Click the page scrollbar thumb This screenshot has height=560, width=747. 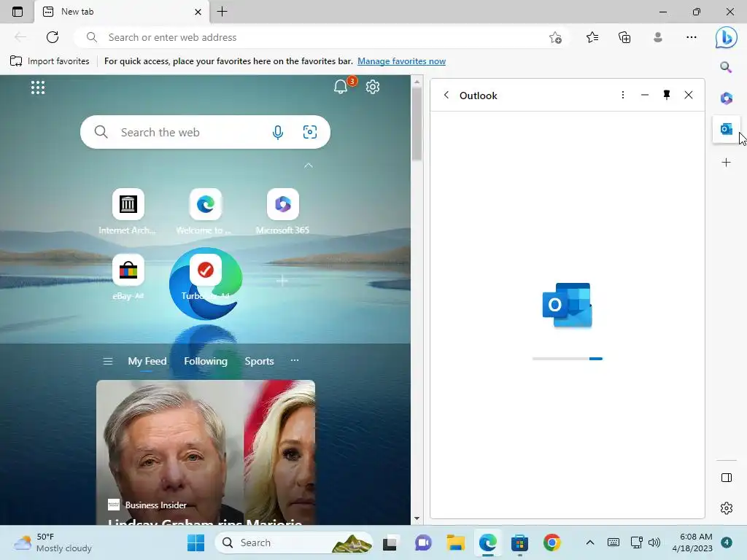[417, 125]
